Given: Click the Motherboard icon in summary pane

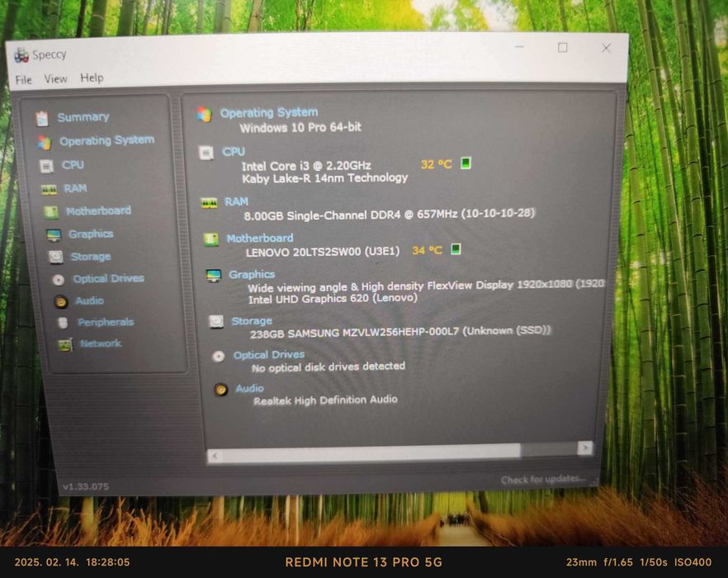Looking at the screenshot, I should [211, 239].
